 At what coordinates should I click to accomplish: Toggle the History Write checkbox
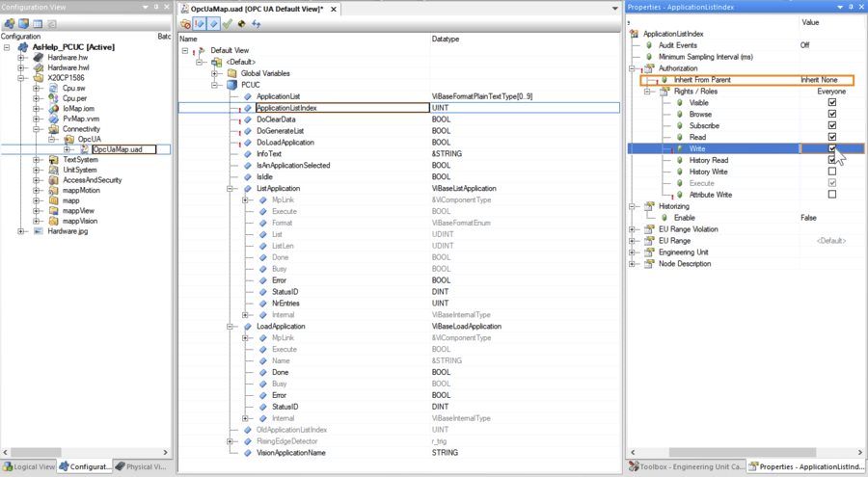coord(832,172)
